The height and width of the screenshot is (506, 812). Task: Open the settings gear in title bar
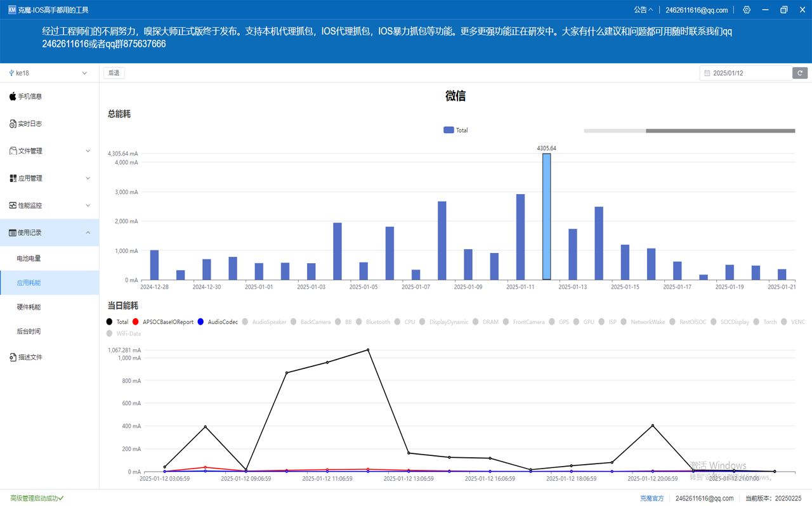pyautogui.click(x=747, y=10)
